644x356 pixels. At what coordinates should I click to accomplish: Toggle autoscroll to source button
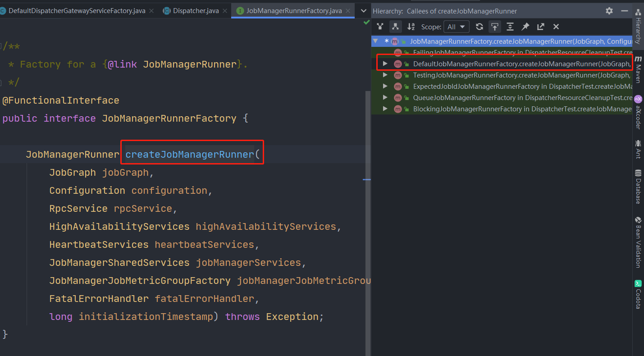pyautogui.click(x=495, y=27)
